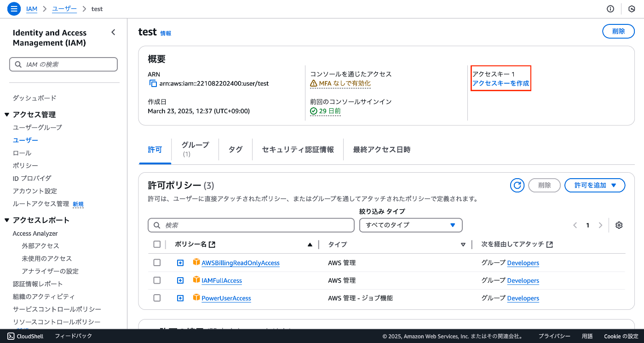Sort the type column with its arrow
Screen dimensions: 644x343
point(463,244)
